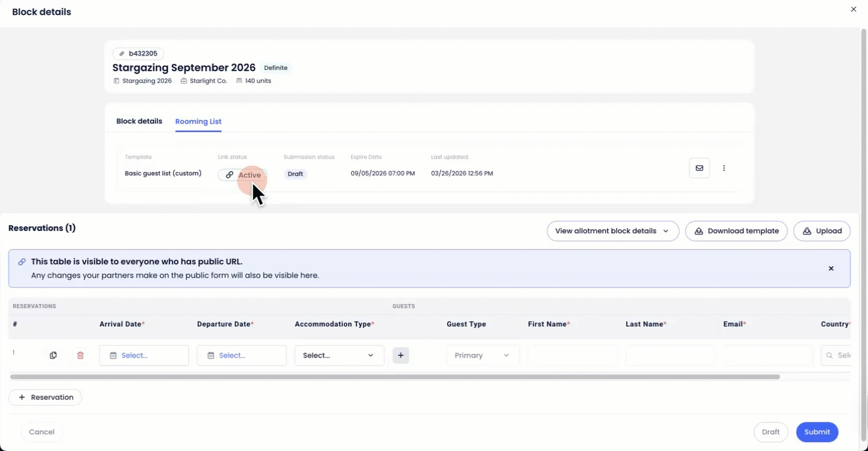Viewport: 868px width, 451px height.
Task: Click the envelope email icon button
Action: 699,168
